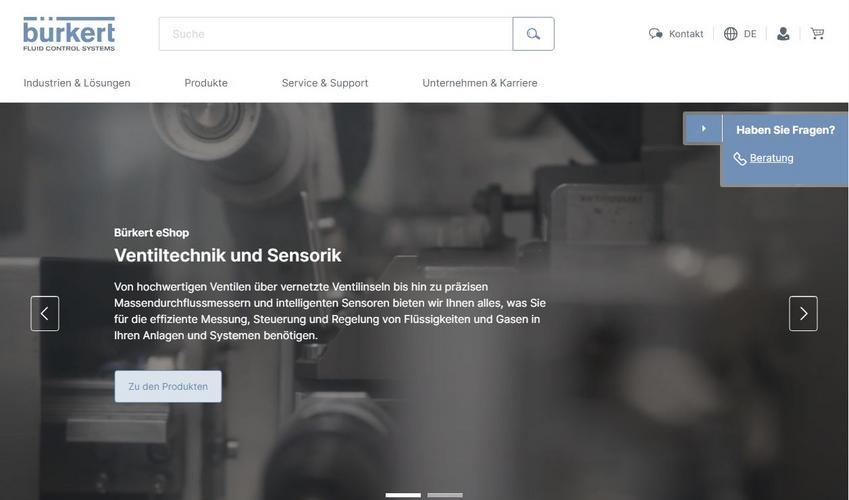Image resolution: width=849 pixels, height=500 pixels.
Task: Select the second slide indicator bar
Action: click(445, 495)
